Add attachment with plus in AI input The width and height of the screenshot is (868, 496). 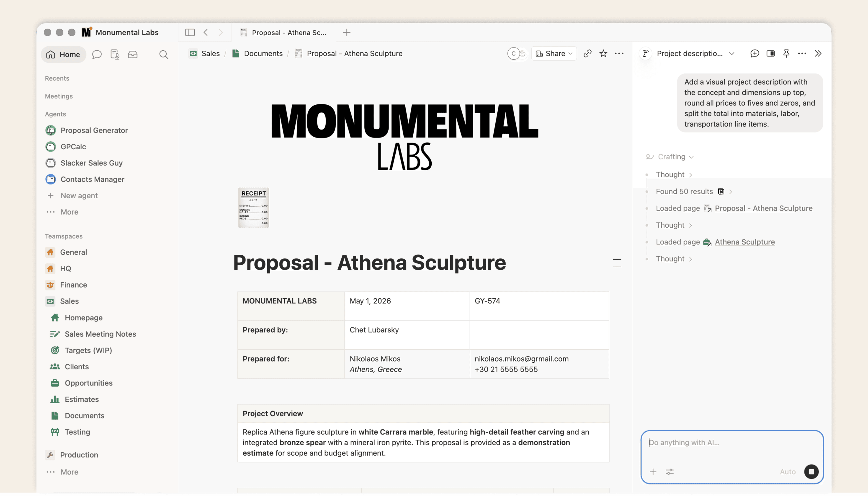(653, 472)
